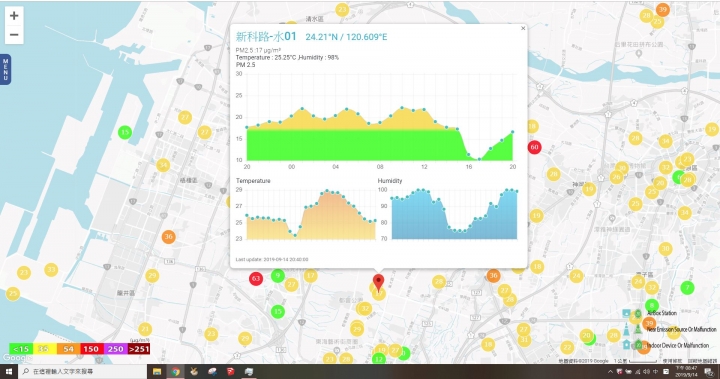The width and height of the screenshot is (720, 379).
Task: Open File Explorer from the taskbar
Action: pyautogui.click(x=157, y=372)
